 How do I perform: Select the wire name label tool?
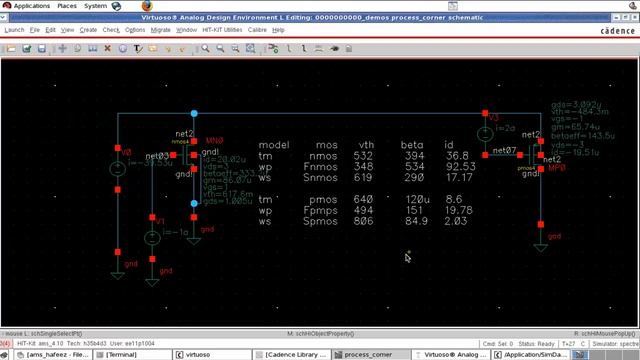click(319, 49)
